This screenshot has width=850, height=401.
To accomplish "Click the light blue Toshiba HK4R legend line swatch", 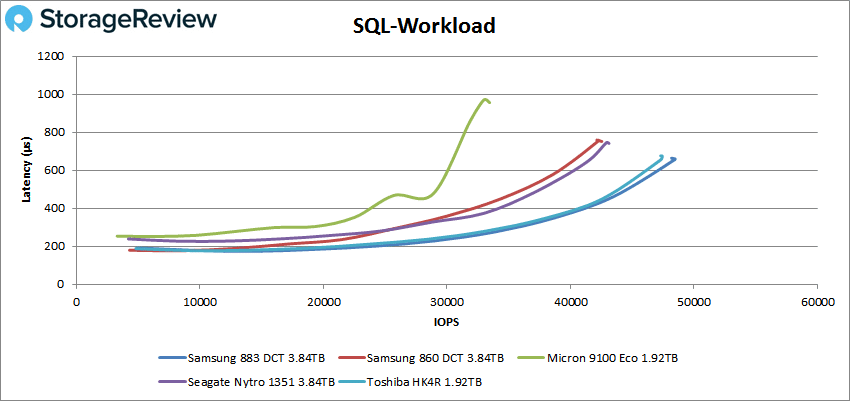I will (x=351, y=382).
